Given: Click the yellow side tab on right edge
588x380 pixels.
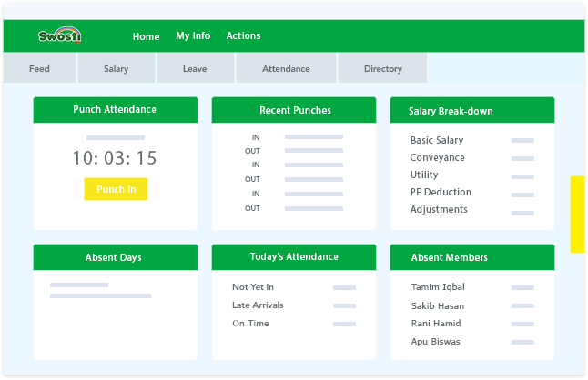Looking at the screenshot, I should tap(577, 215).
